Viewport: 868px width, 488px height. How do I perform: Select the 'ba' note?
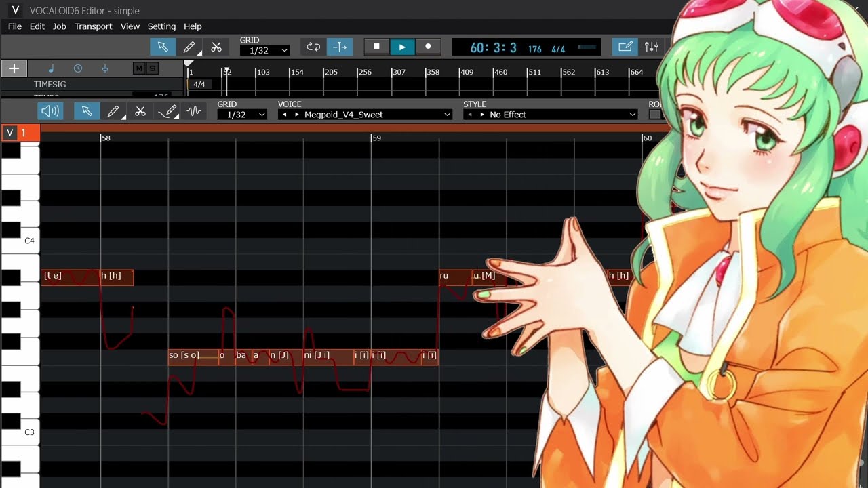244,357
